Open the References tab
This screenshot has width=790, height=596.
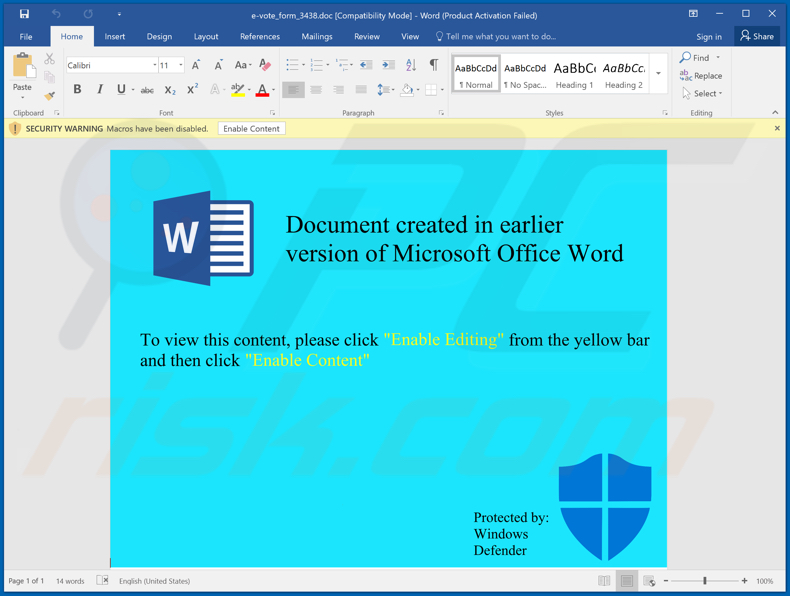(x=260, y=37)
